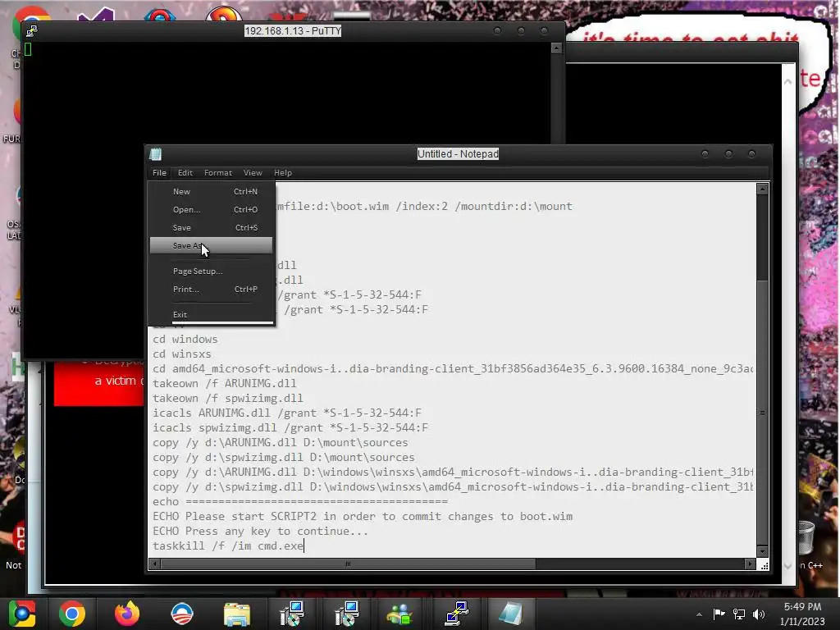The image size is (840, 630).
Task: Minimize the Notepad window
Action: (x=705, y=154)
